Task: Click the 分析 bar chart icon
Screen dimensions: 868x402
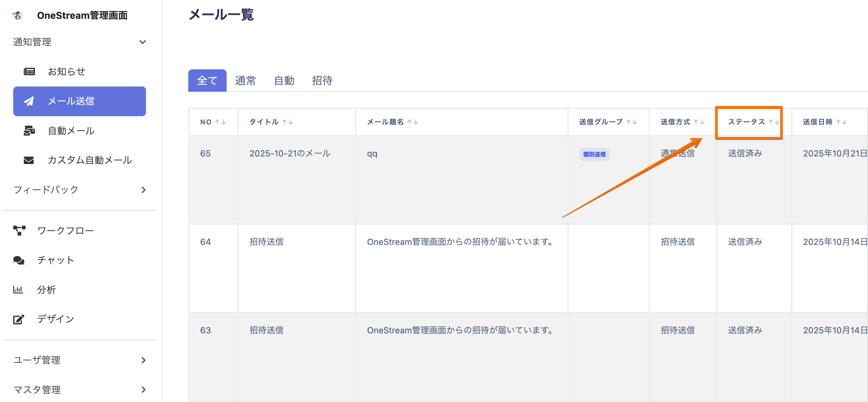Action: point(18,289)
